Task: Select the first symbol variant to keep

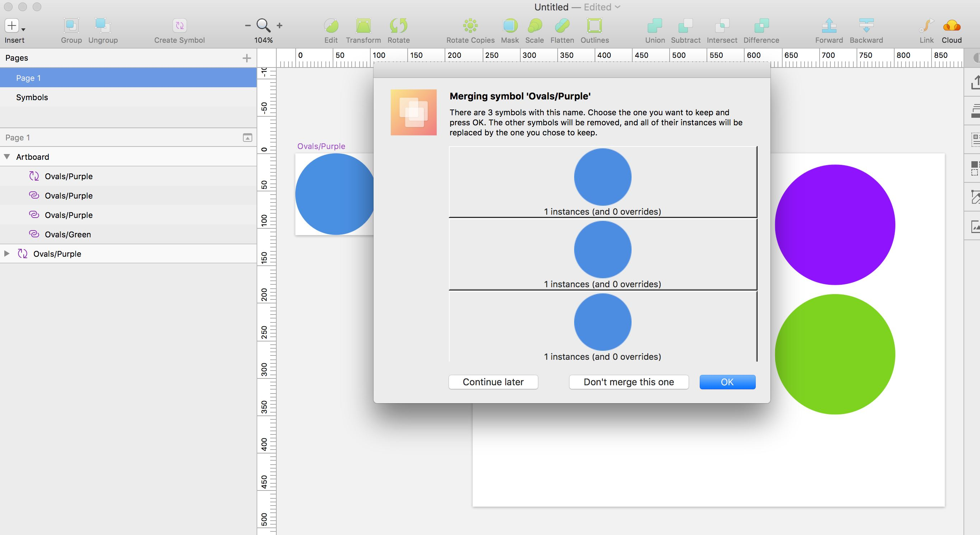Action: pos(602,177)
